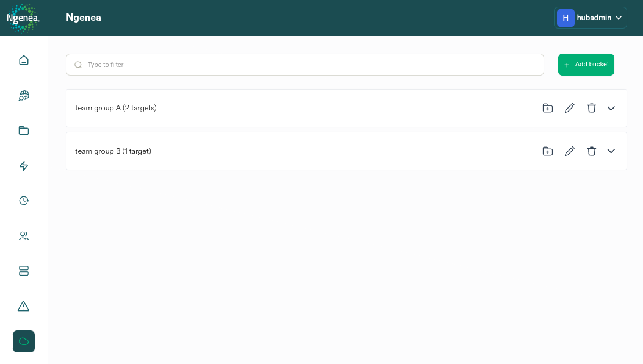Add a target to team group A
Image resolution: width=643 pixels, height=364 pixels.
547,108
